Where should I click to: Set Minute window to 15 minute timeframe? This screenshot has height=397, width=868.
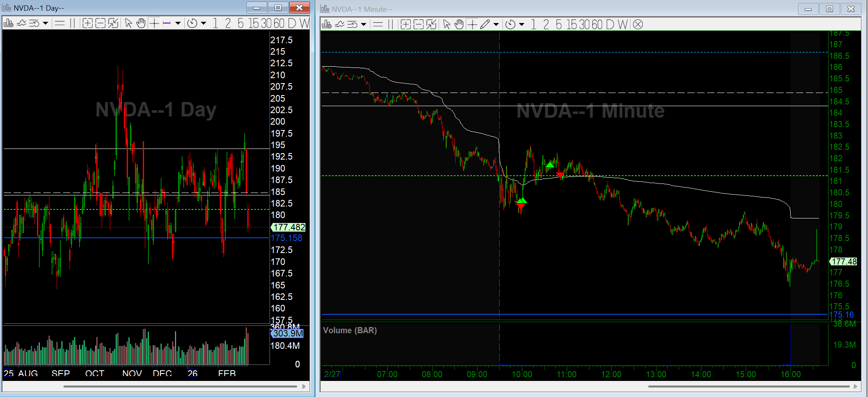coord(572,25)
